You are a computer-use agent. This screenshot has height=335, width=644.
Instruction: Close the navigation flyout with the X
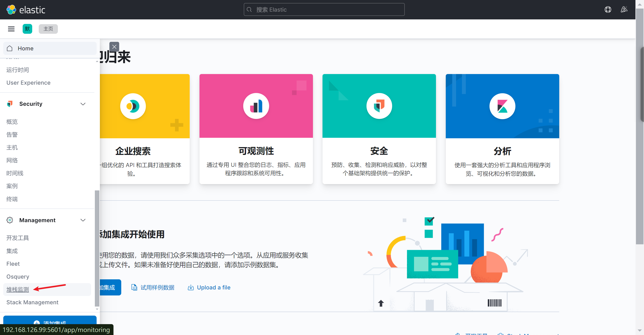pos(114,47)
